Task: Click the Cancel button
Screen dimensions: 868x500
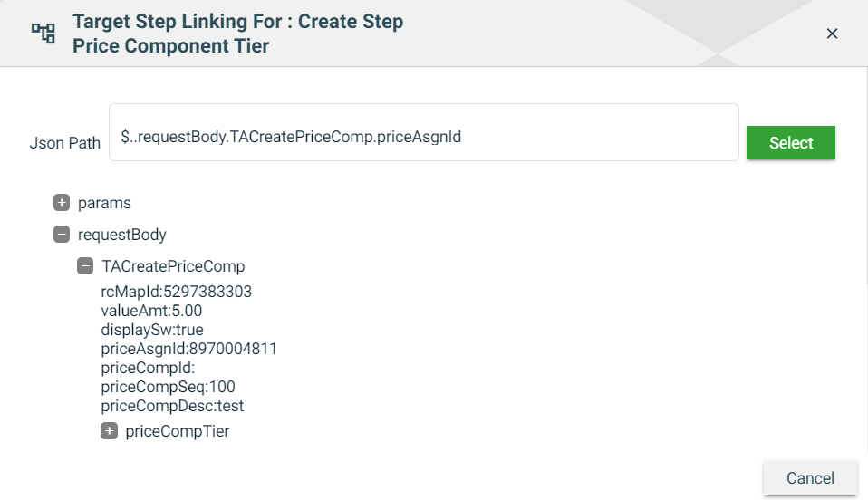Action: pos(809,478)
